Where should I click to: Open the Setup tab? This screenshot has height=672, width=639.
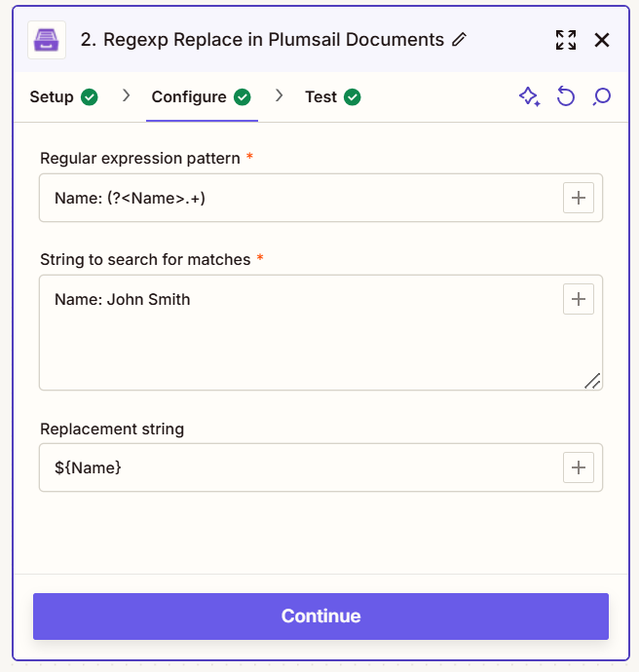click(x=63, y=96)
